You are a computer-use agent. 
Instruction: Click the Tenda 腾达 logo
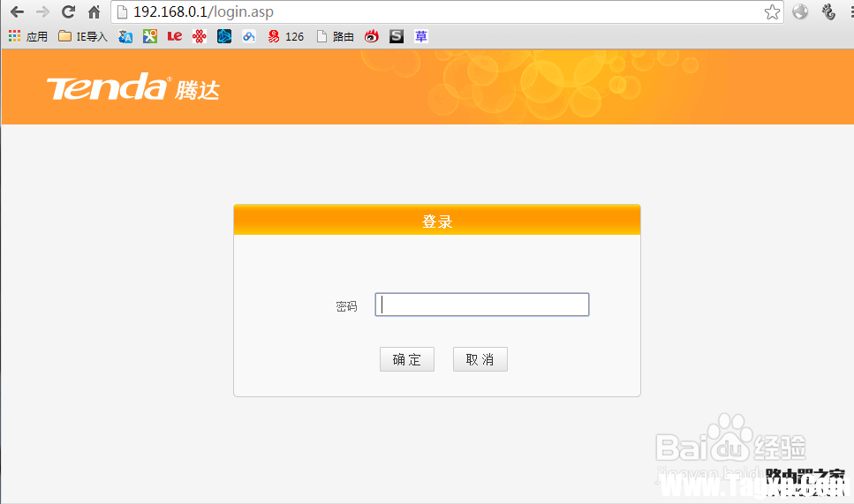(133, 87)
